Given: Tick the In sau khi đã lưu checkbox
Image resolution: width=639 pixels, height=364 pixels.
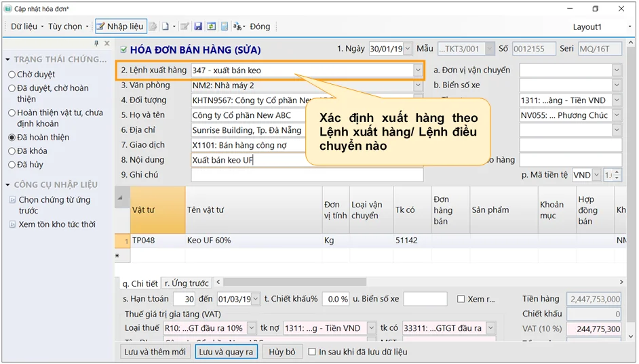Looking at the screenshot, I should coord(312,352).
